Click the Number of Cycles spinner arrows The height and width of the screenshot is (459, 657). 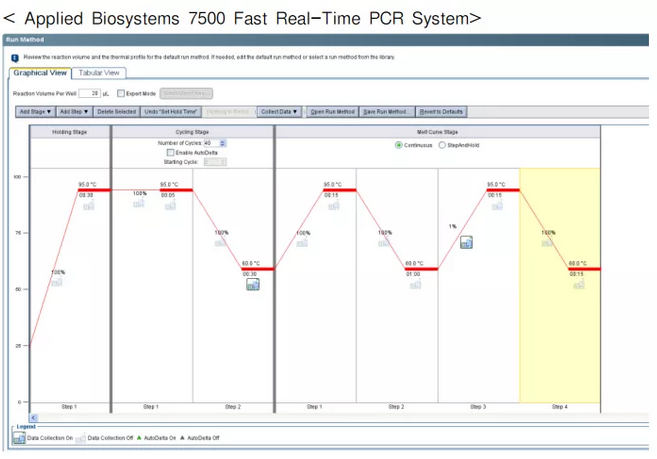pyautogui.click(x=223, y=143)
